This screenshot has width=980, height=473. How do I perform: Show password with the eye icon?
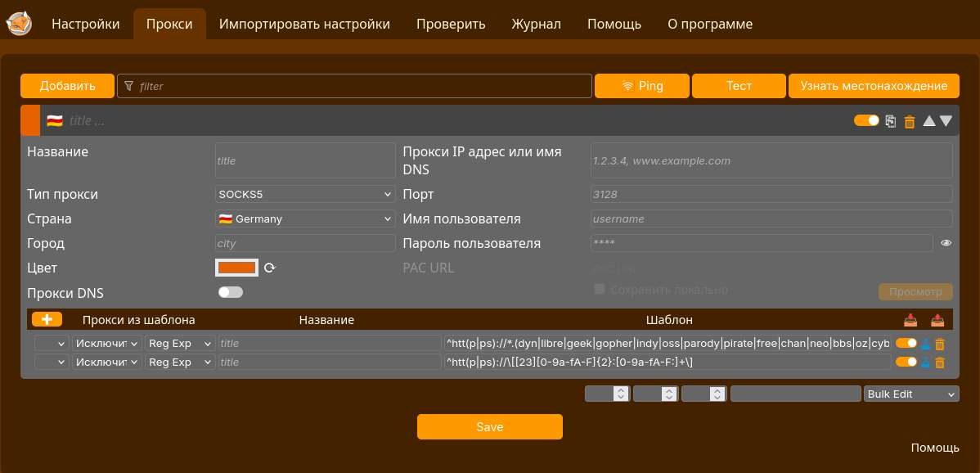tap(946, 243)
